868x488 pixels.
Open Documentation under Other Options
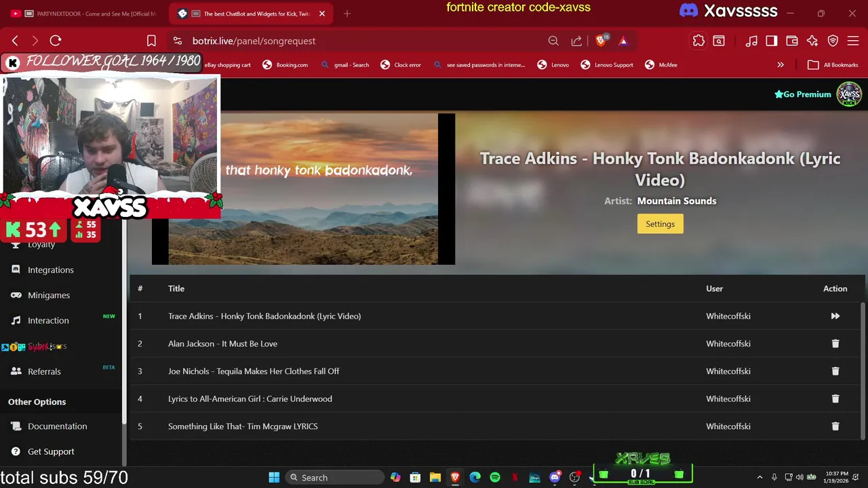point(58,426)
